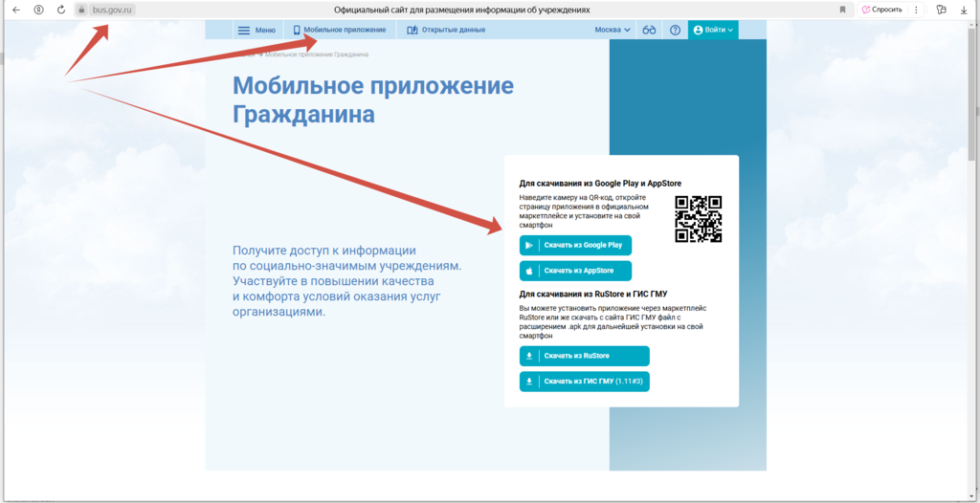Open the help question mark icon
Viewport: 980px width, 503px height.
tap(675, 30)
